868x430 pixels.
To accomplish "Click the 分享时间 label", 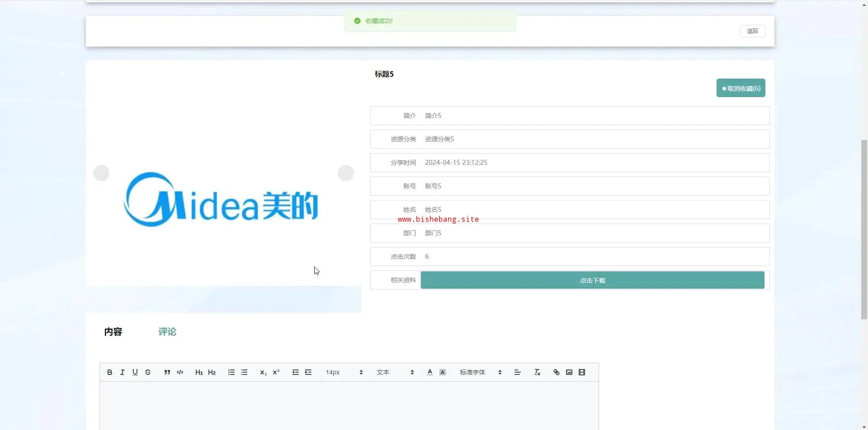I will click(x=403, y=163).
